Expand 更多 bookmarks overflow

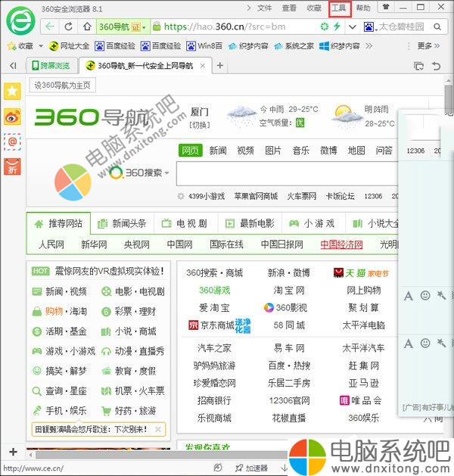pos(428,46)
